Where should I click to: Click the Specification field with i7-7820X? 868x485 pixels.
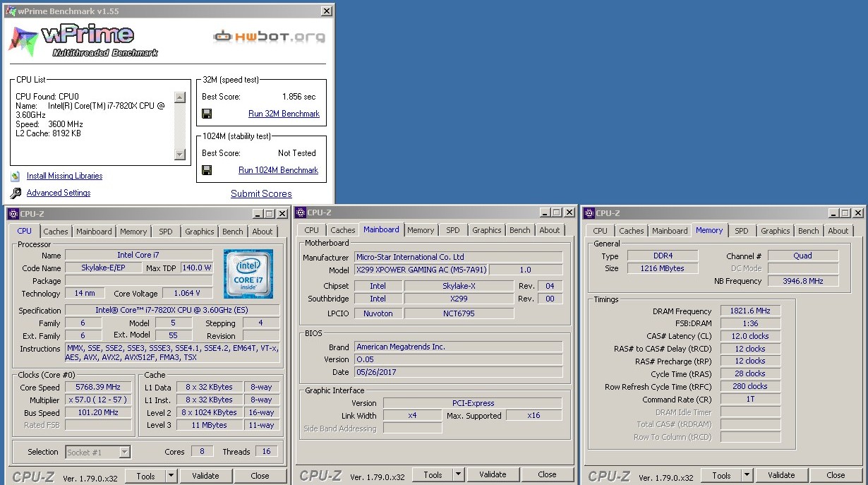172,311
